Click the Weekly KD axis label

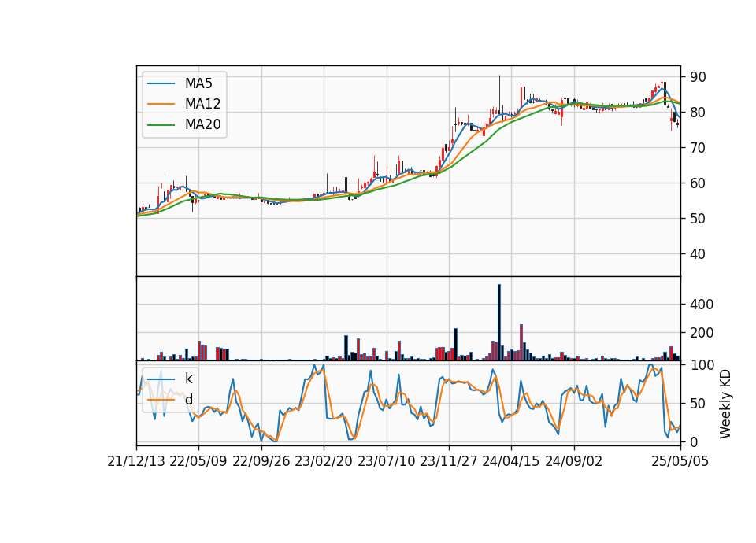tap(725, 404)
